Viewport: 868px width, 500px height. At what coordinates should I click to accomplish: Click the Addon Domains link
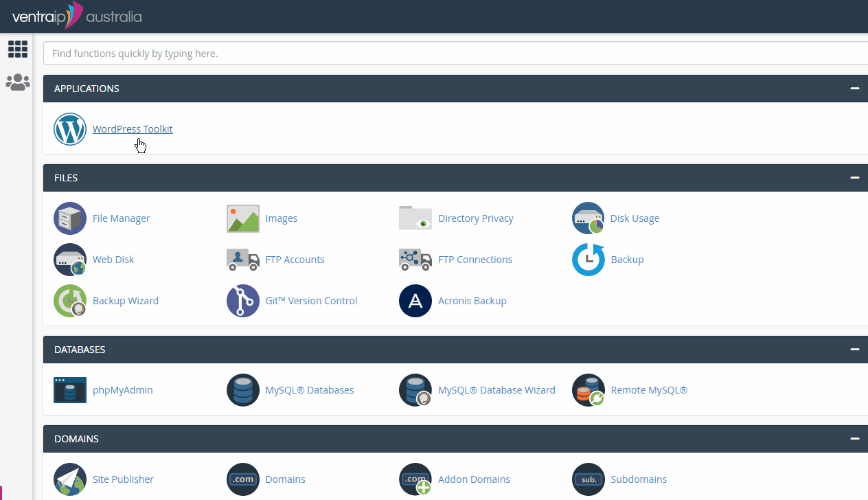point(474,479)
